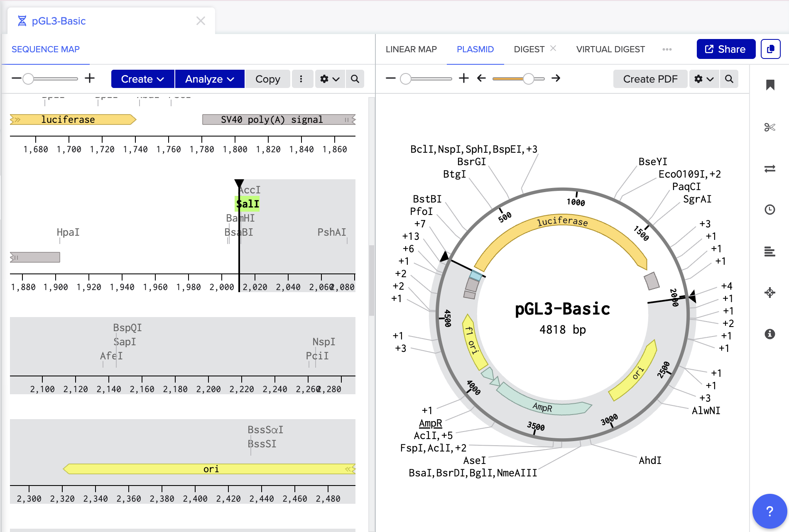Rotate plasmid left with the arrow
Image resolution: width=789 pixels, height=532 pixels.
481,78
